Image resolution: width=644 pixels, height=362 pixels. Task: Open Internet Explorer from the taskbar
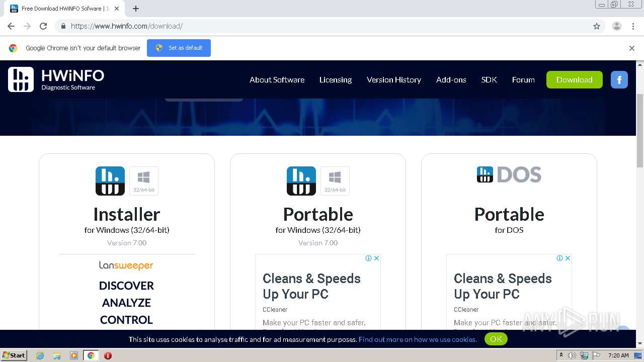click(x=40, y=355)
